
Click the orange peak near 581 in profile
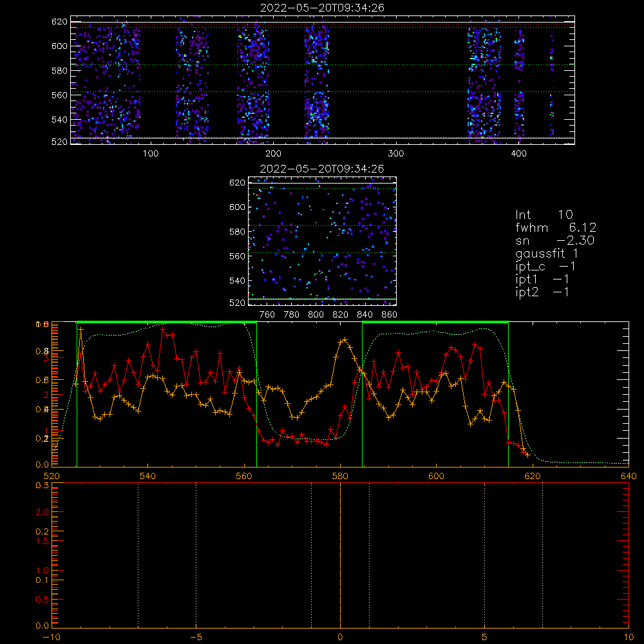click(x=345, y=339)
